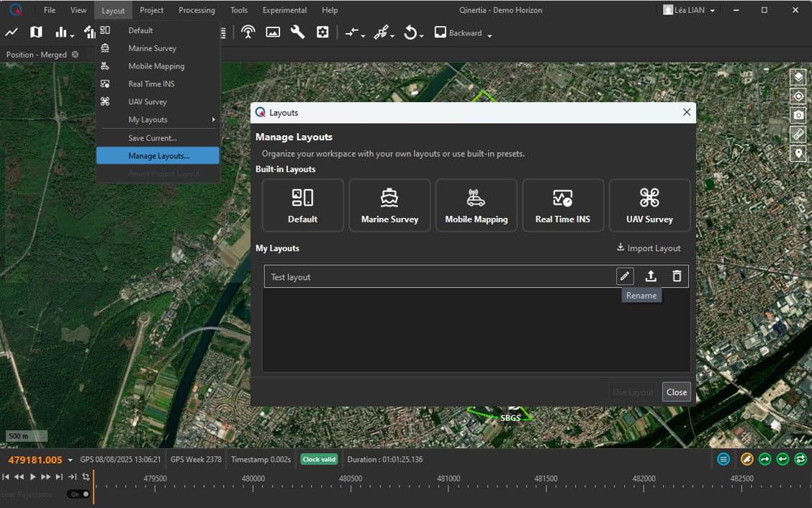The height and width of the screenshot is (508, 812).
Task: Choose Save Current... from Layout menu
Action: coord(153,137)
